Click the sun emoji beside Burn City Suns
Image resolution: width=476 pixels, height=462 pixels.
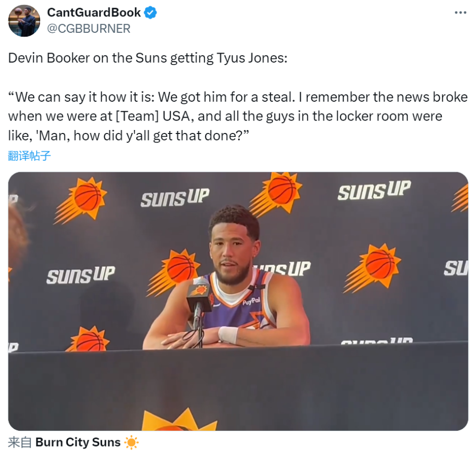point(131,442)
